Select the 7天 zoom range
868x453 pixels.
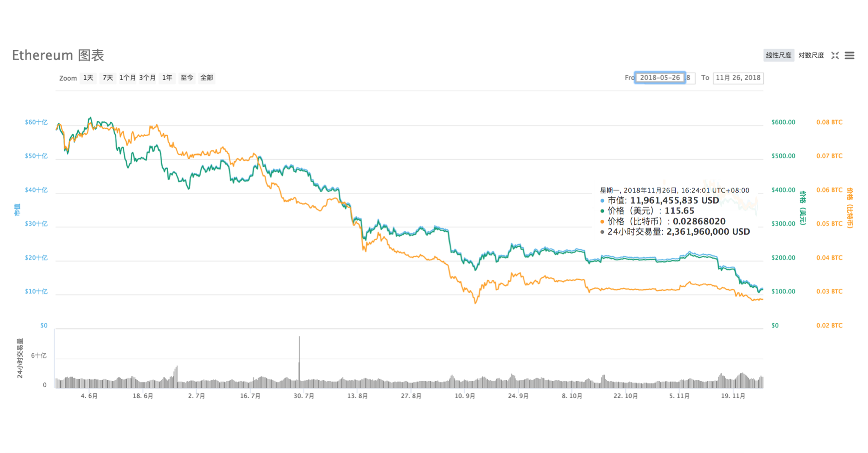(107, 78)
